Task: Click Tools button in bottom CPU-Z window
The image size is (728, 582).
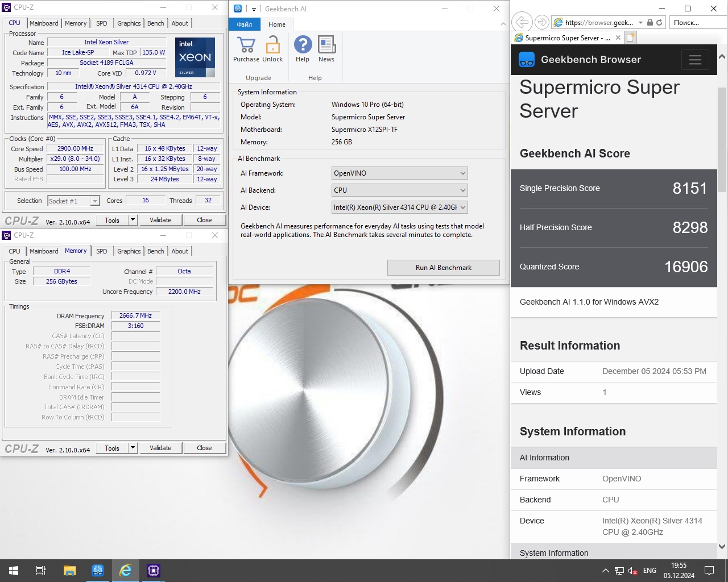Action: point(112,448)
